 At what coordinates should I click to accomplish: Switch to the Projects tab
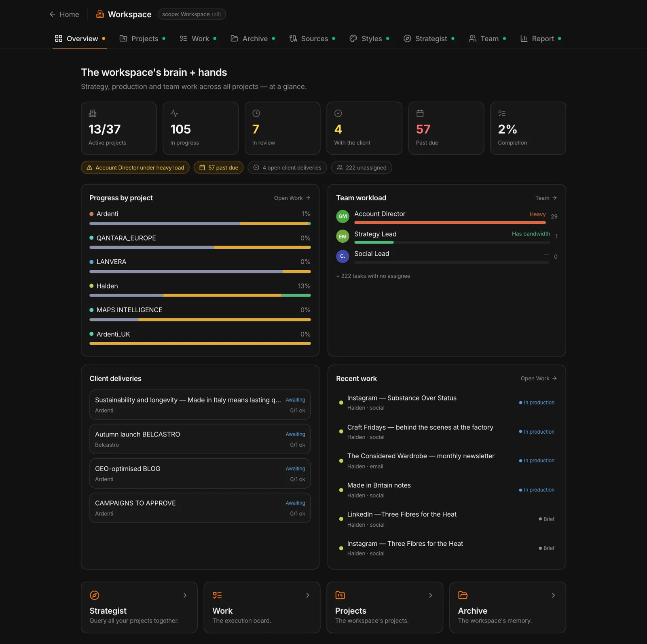pos(142,38)
